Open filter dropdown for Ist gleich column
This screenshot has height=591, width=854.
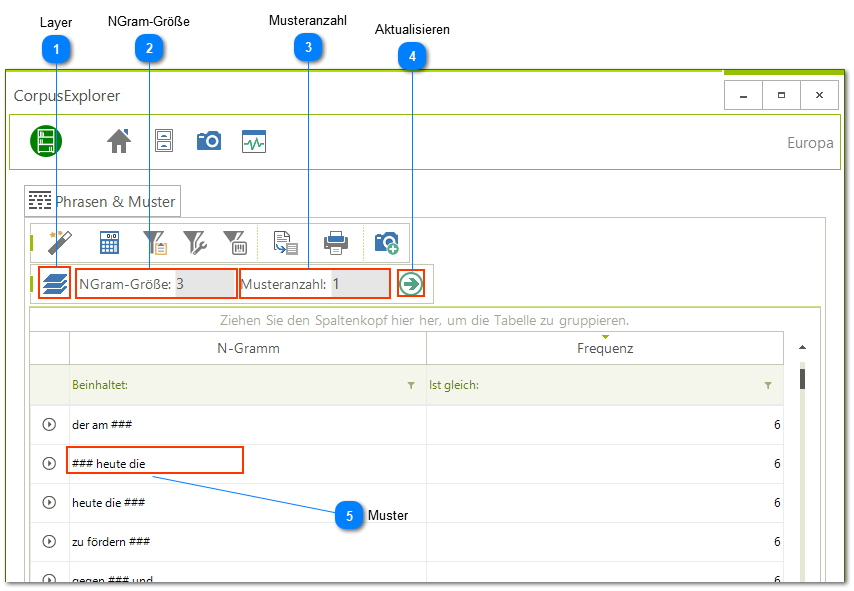coord(767,385)
